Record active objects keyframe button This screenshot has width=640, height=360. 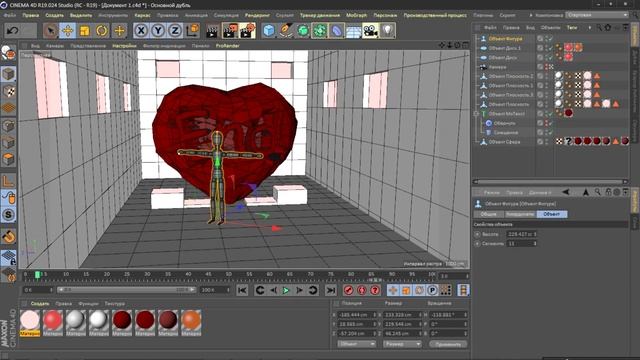349,290
